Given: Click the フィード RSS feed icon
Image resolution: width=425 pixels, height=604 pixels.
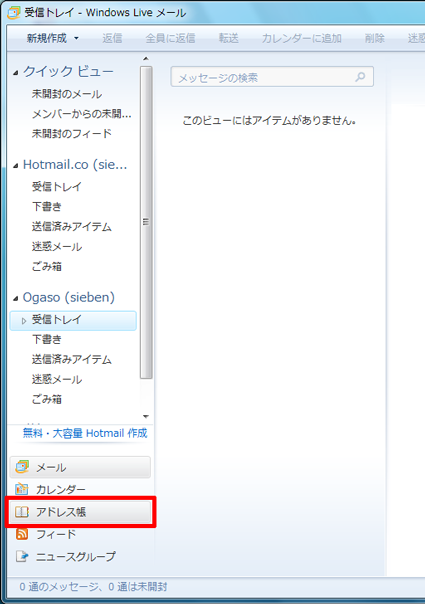Looking at the screenshot, I should pos(22,534).
